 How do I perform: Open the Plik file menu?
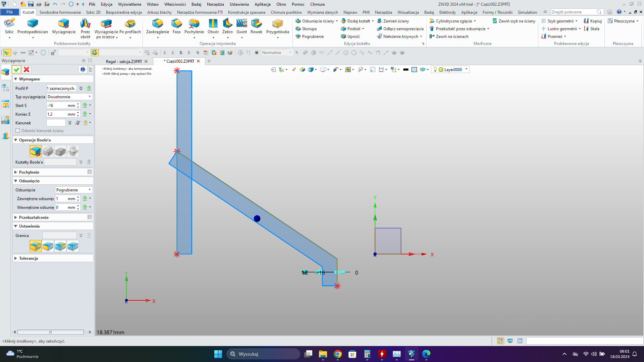coord(10,12)
